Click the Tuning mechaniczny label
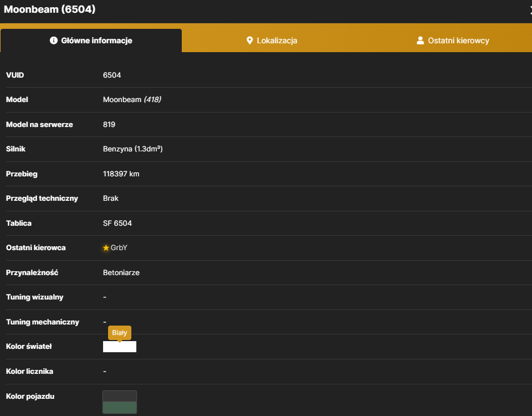The width and height of the screenshot is (532, 416). 43,322
